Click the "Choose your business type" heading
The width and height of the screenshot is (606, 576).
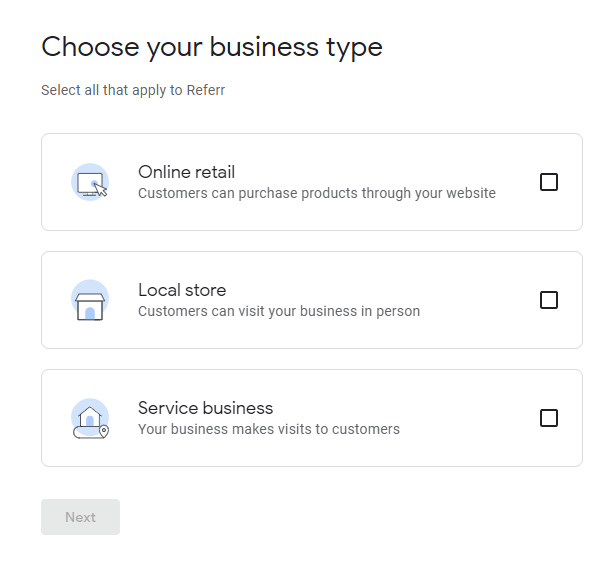click(212, 47)
